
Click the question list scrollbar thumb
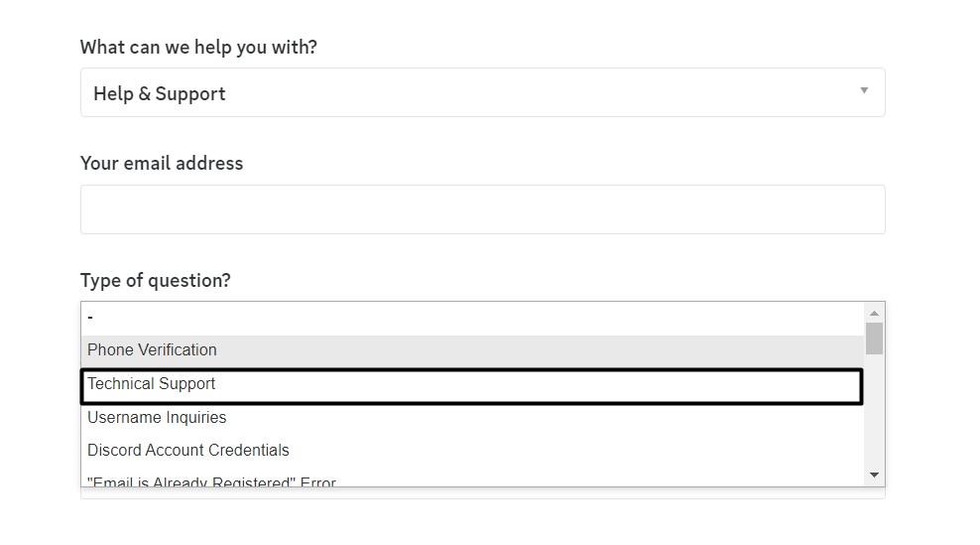click(x=874, y=338)
